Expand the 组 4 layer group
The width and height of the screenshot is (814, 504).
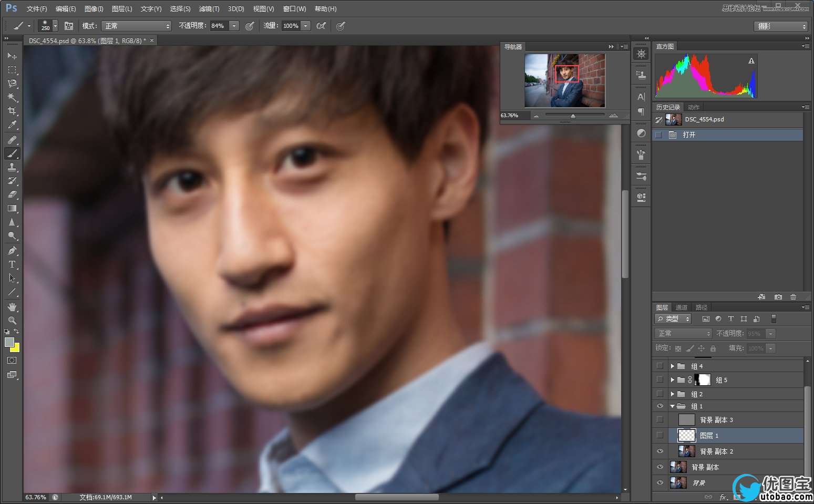(672, 366)
